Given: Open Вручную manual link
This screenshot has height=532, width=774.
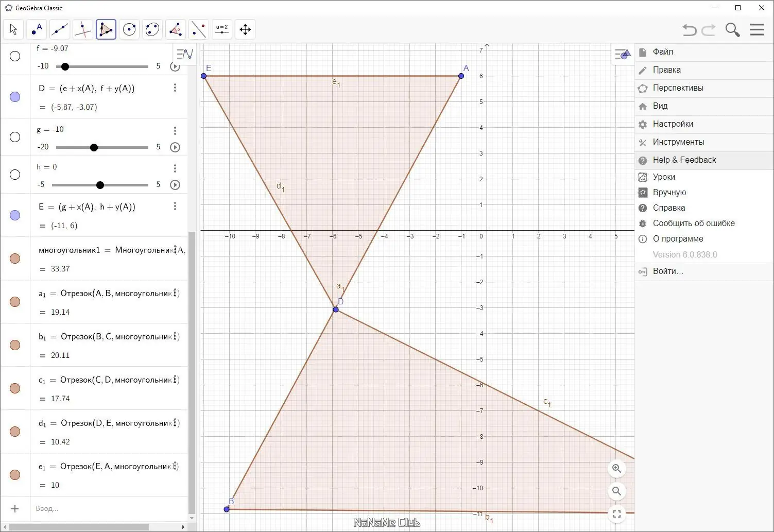Looking at the screenshot, I should [x=704, y=193].
